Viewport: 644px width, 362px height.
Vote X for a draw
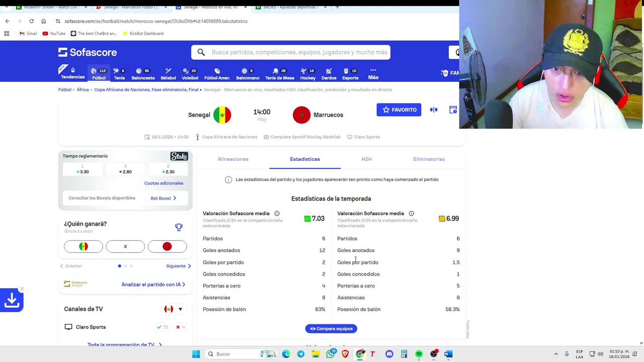pos(125,246)
